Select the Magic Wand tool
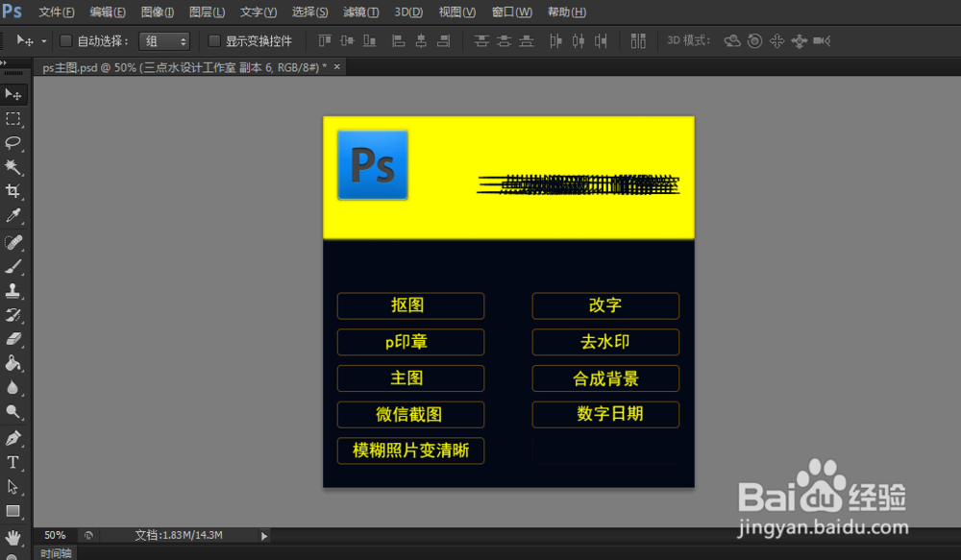The width and height of the screenshot is (961, 560). tap(12, 166)
